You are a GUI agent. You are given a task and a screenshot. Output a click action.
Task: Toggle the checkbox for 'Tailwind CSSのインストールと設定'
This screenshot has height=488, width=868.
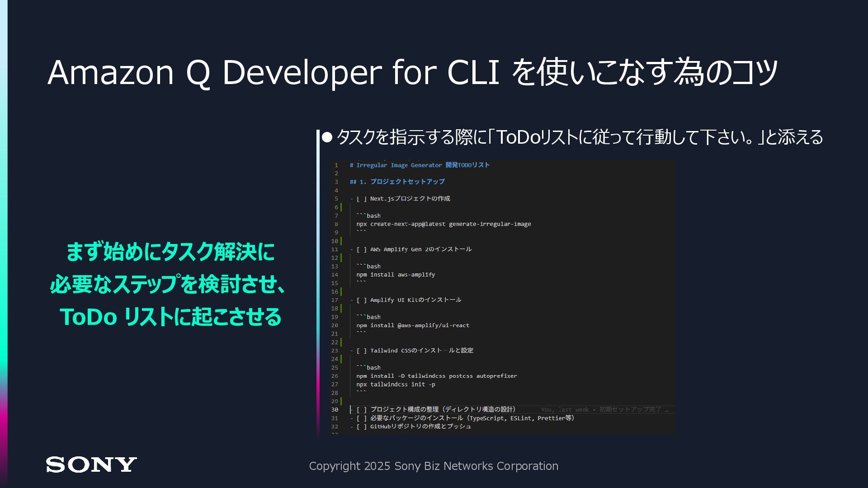click(362, 351)
